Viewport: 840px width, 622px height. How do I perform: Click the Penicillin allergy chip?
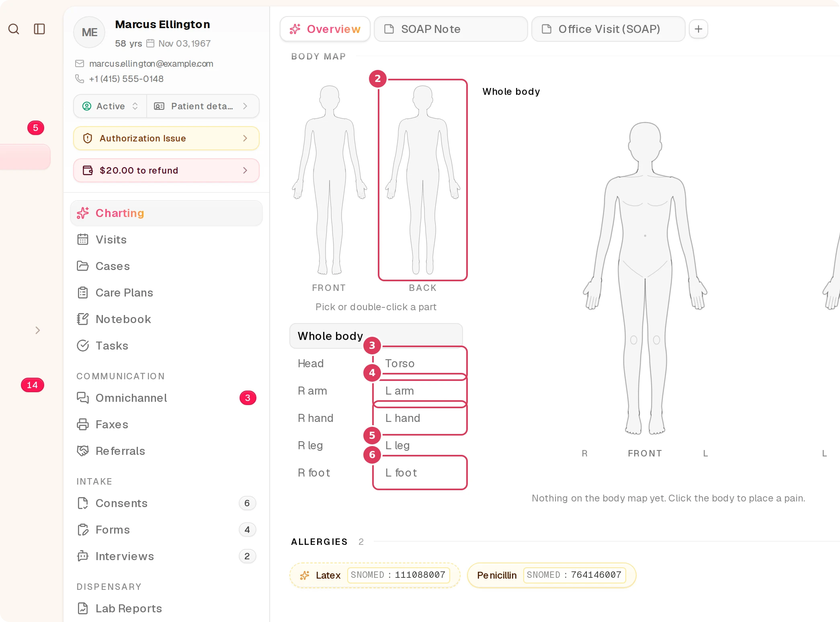click(551, 575)
